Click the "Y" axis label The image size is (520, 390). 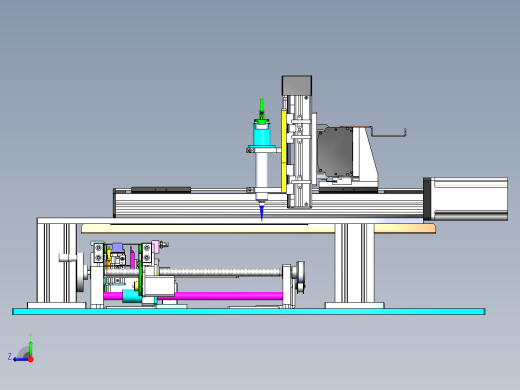point(30,336)
